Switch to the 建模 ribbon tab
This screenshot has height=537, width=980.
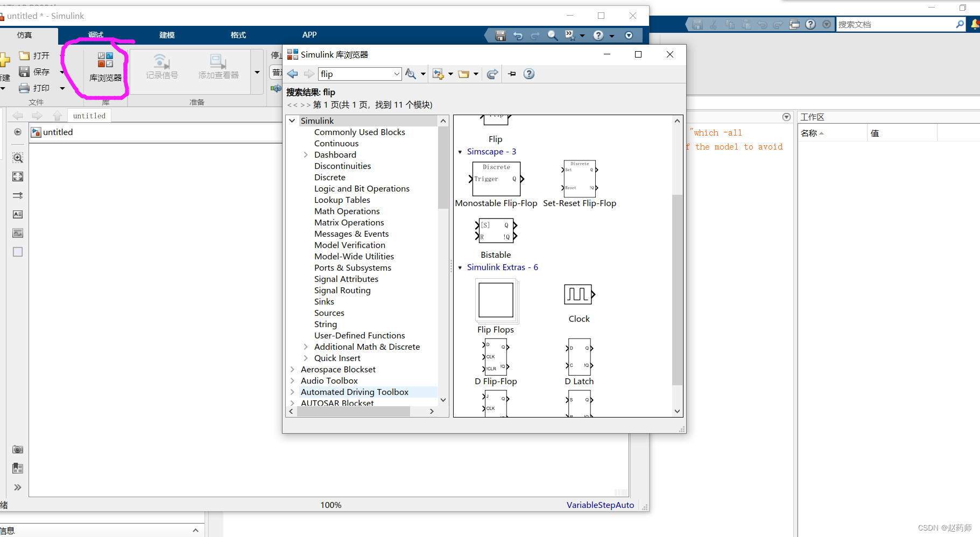pyautogui.click(x=167, y=35)
